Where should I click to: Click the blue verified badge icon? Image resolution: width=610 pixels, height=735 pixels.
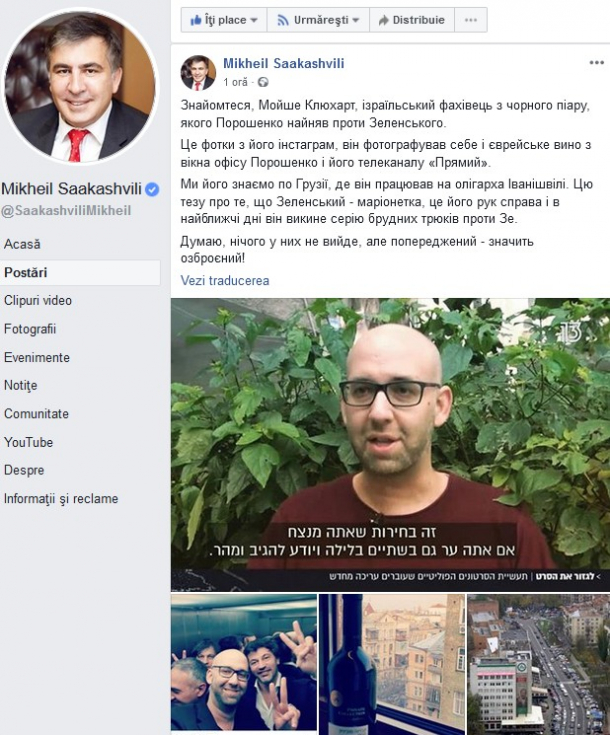point(152,189)
